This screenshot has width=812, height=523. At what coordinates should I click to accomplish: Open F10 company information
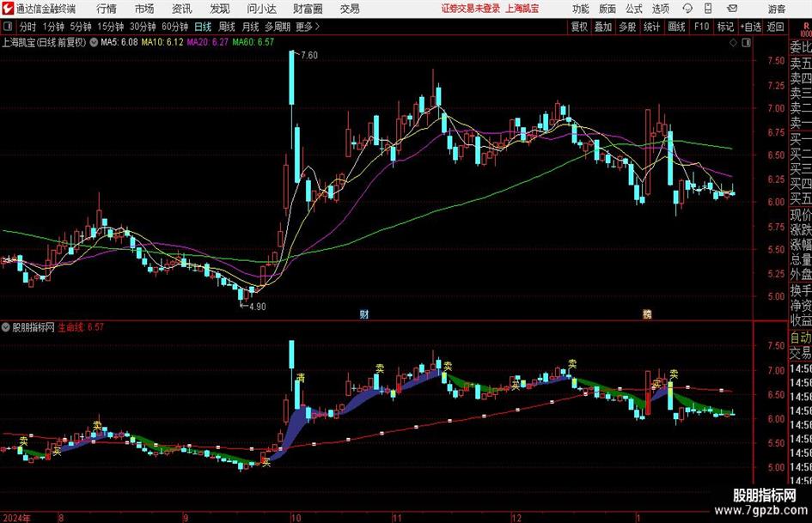pyautogui.click(x=701, y=27)
